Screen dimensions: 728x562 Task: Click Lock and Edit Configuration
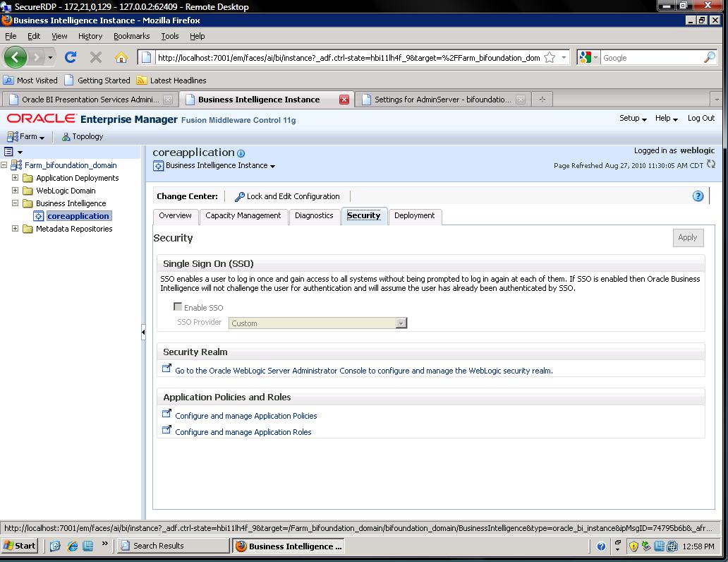(x=287, y=196)
